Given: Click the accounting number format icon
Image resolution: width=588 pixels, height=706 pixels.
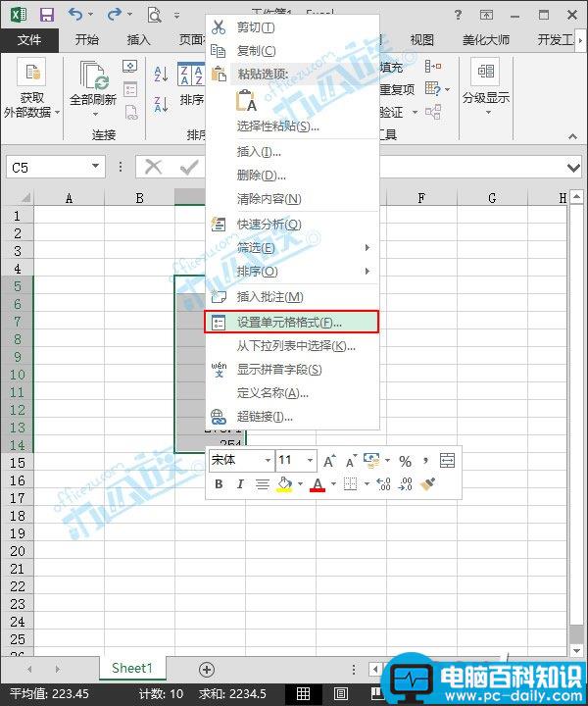Looking at the screenshot, I should pos(371,460).
